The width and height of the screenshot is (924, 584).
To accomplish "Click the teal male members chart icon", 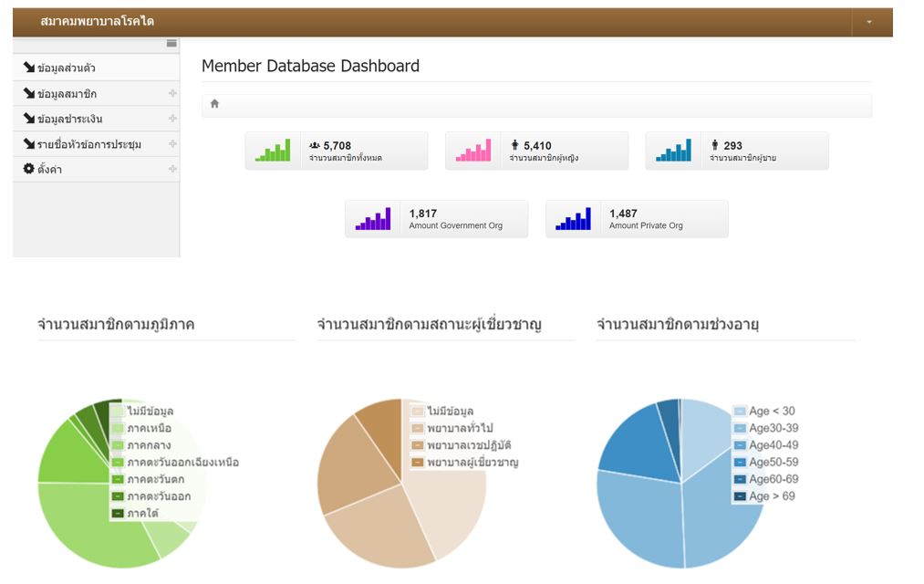I will click(x=674, y=151).
